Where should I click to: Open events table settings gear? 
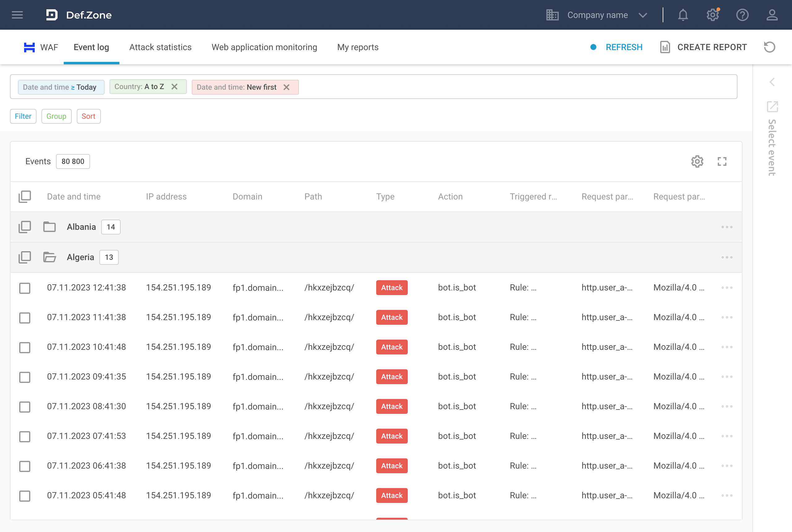pos(697,161)
